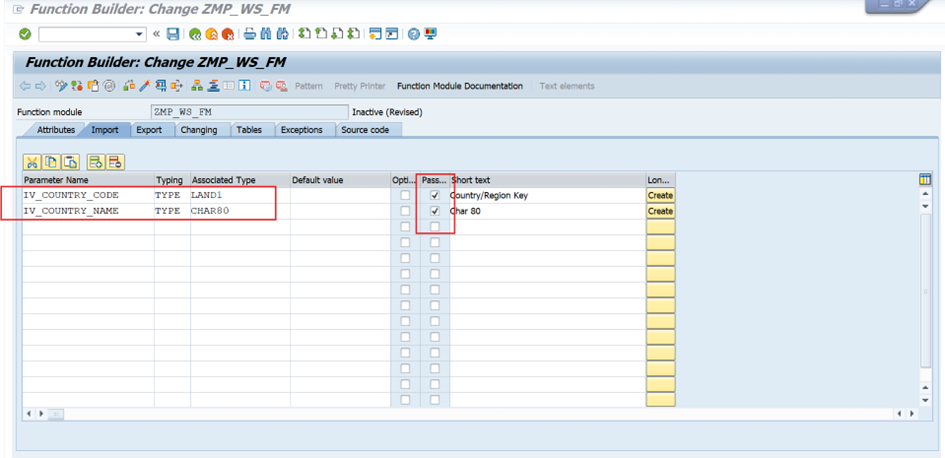945x458 pixels.
Task: Click the Generate Shortcut icon
Action: coord(392,34)
